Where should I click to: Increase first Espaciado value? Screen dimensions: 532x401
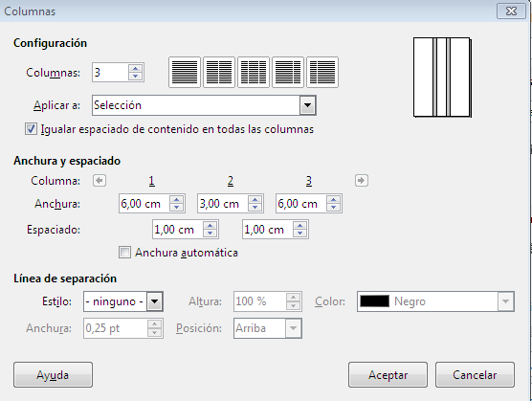pos(210,226)
